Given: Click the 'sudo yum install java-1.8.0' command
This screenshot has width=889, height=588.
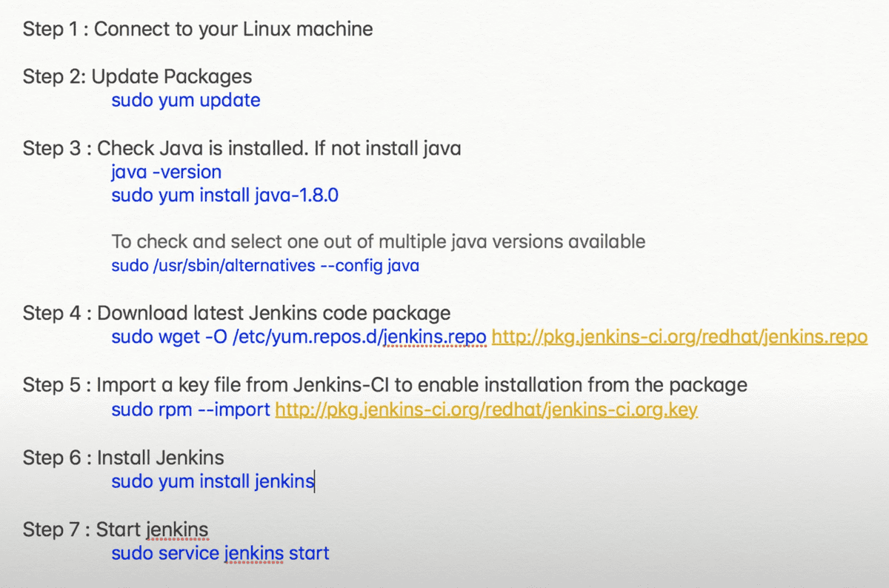Looking at the screenshot, I should coord(225,196).
